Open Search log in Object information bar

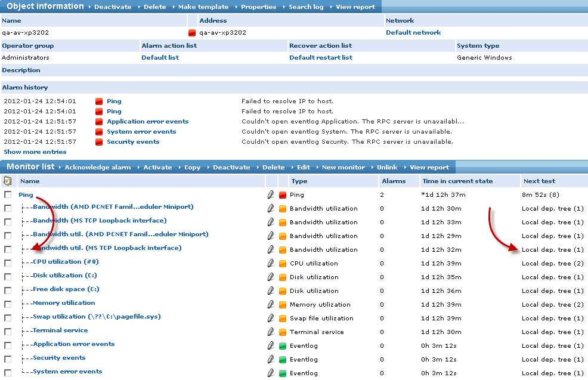pos(306,7)
